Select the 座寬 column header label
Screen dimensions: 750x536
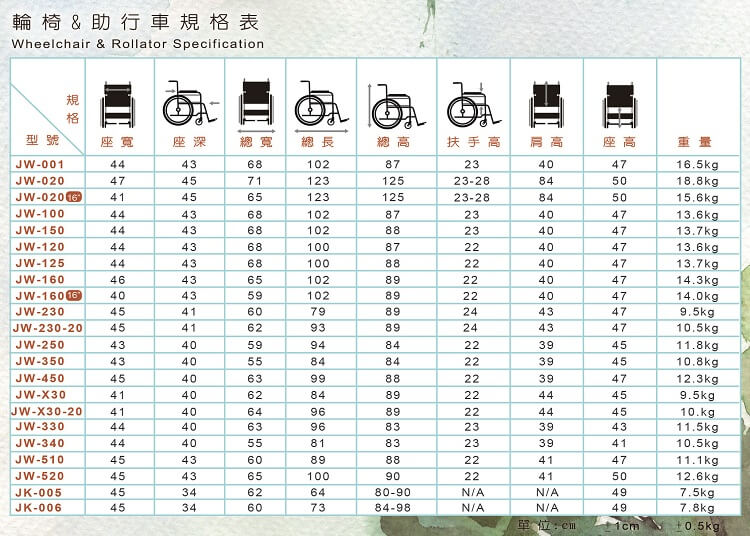pos(117,142)
